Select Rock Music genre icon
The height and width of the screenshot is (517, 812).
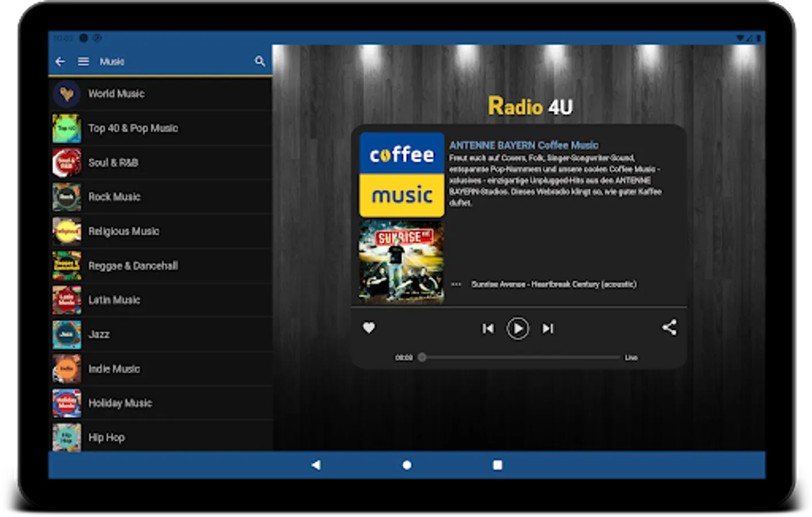(x=67, y=197)
